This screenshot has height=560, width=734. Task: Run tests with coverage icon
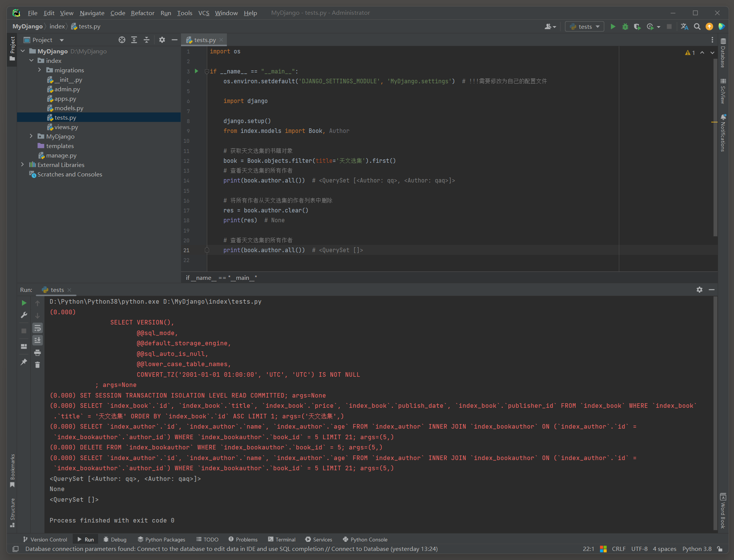click(x=637, y=27)
